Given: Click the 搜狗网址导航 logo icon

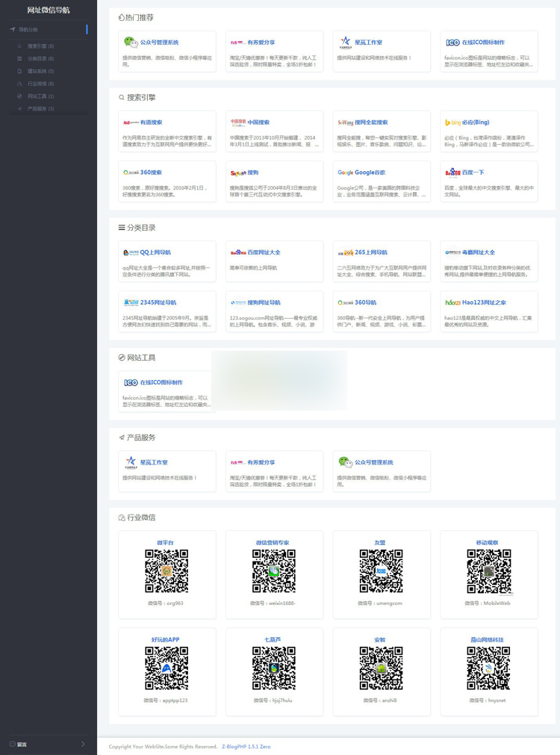Looking at the screenshot, I should [238, 302].
